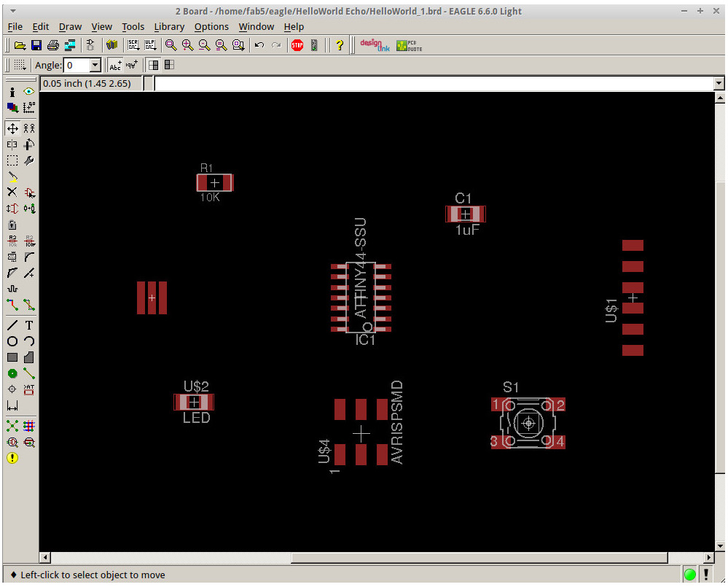
Task: Select the Info tool
Action: pos(12,92)
